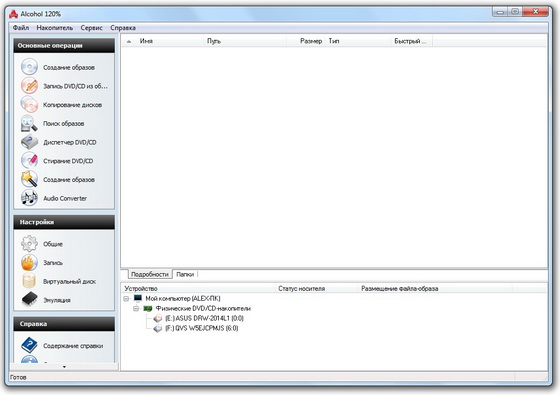Open the Поиск образов image search icon
The height and width of the screenshot is (395, 560).
click(29, 123)
